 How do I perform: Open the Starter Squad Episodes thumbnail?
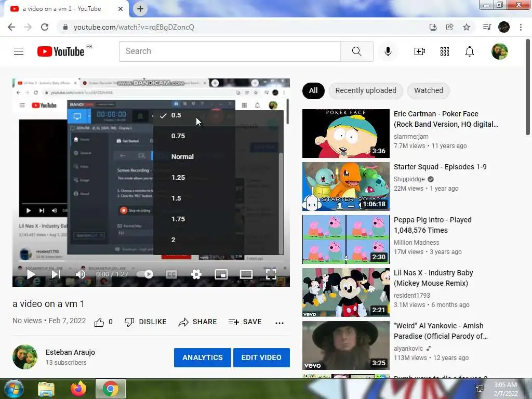tap(345, 187)
